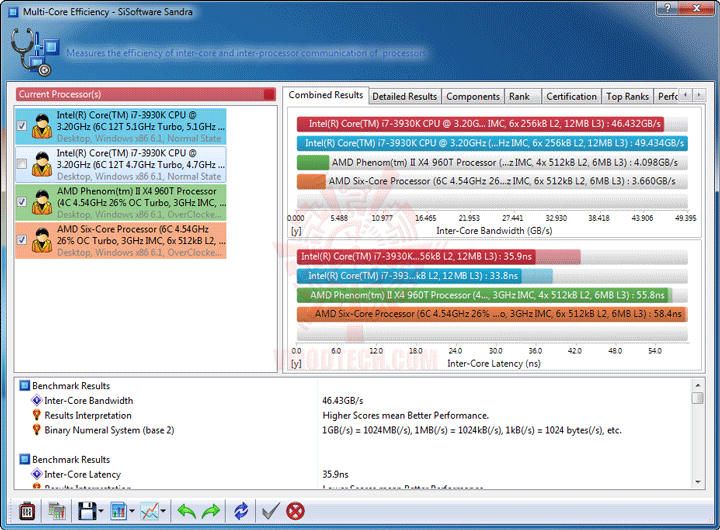Uncheck the AMD Phenom II X4 960T processor

[x=22, y=202]
